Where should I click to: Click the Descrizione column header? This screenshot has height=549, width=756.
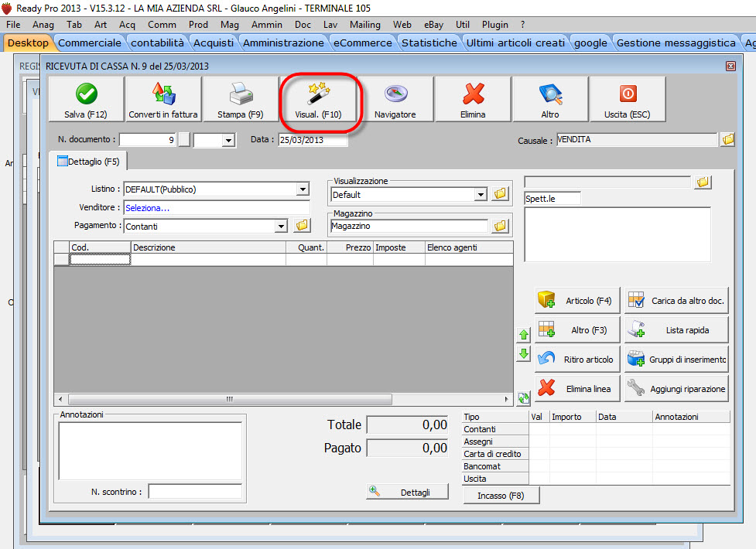[x=208, y=247]
